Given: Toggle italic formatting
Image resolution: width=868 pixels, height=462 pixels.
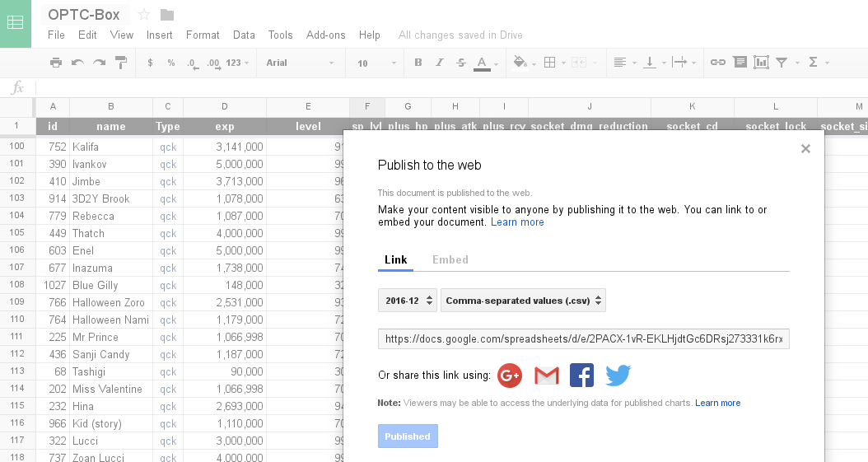Looking at the screenshot, I should (440, 63).
